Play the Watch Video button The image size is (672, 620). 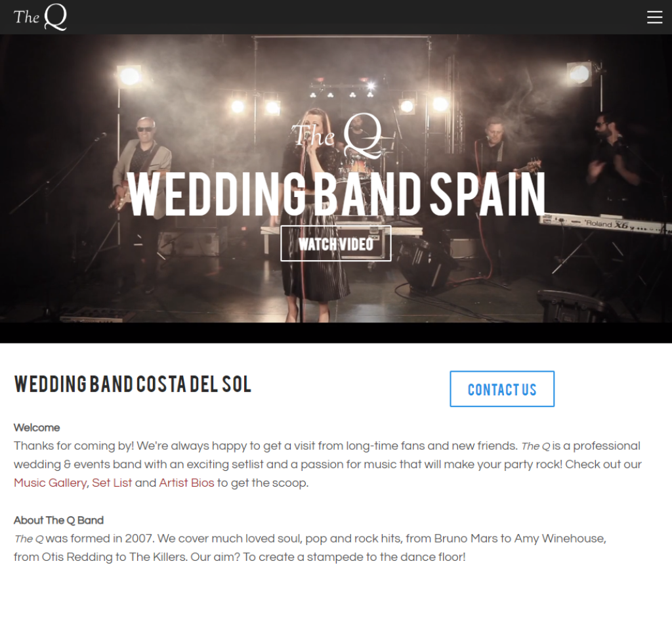pyautogui.click(x=335, y=243)
